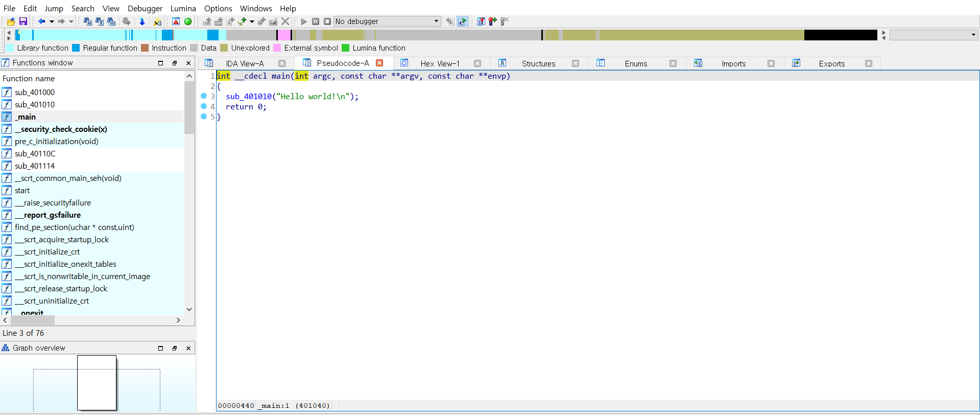This screenshot has width=980, height=415.
Task: Click the Library function color swatch
Action: 10,48
